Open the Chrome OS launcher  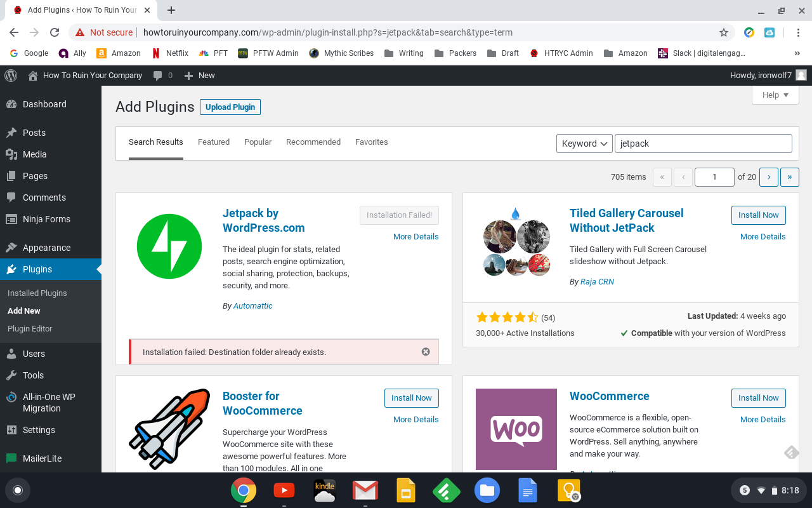[x=18, y=490]
